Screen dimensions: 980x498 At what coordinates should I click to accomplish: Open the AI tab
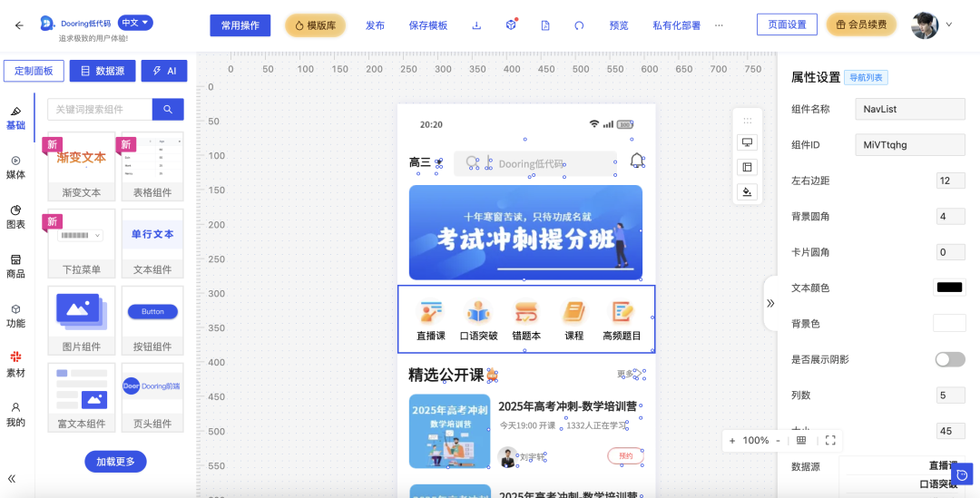coord(164,71)
